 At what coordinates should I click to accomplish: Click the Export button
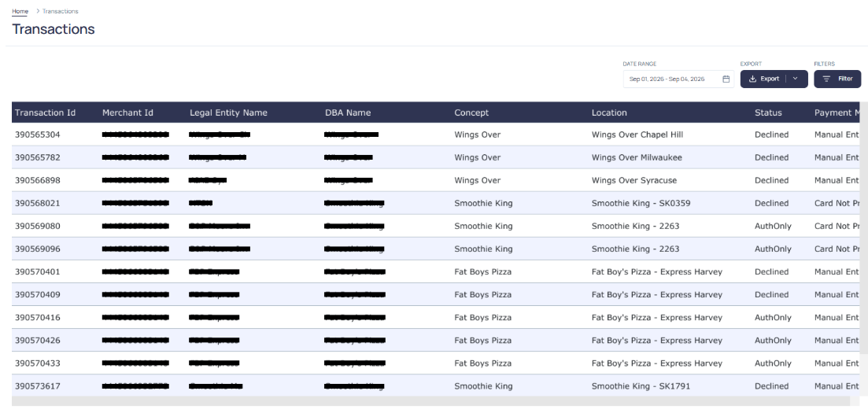point(764,79)
